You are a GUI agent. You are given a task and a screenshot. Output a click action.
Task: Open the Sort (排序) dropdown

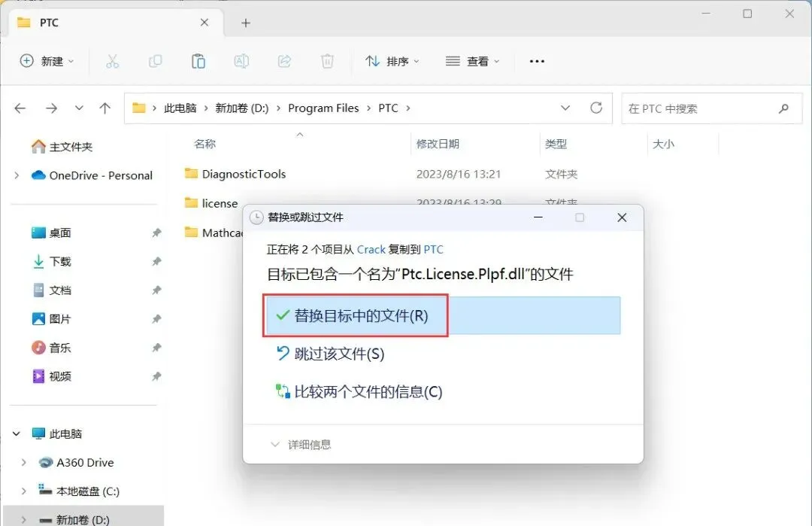coord(392,61)
